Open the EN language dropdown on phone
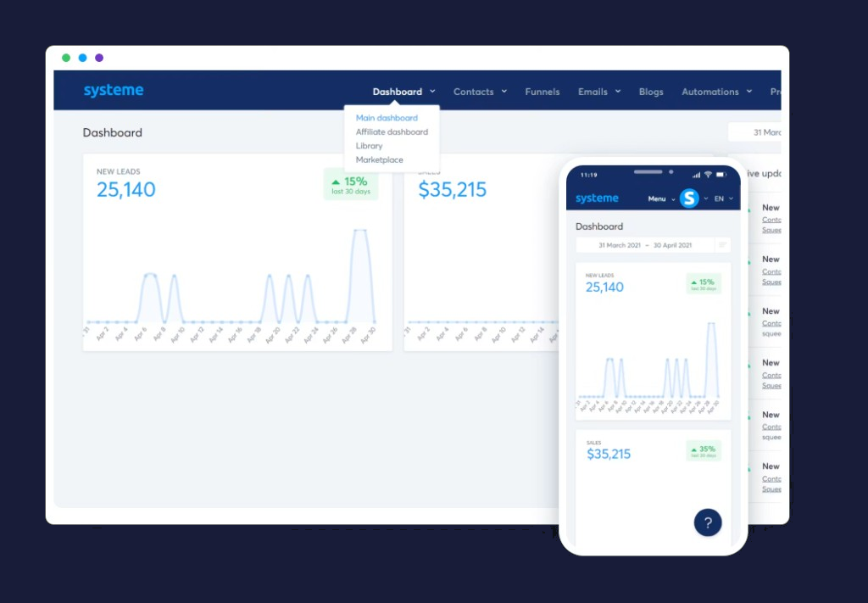Viewport: 868px width, 603px height. pyautogui.click(x=724, y=198)
